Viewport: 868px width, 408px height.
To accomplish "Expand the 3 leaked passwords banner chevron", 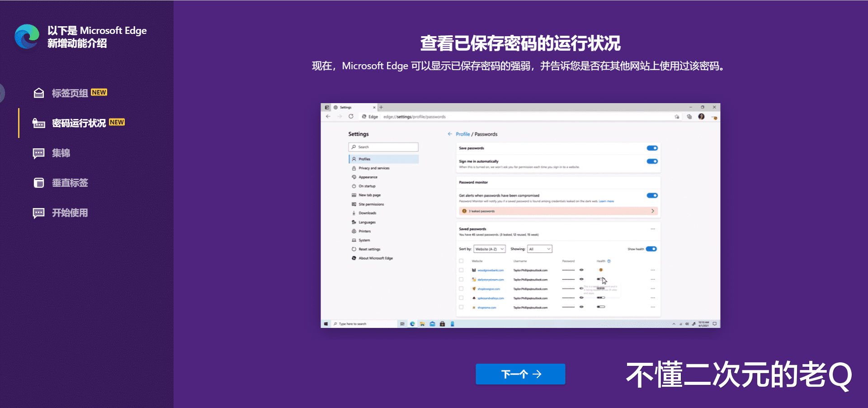I will [652, 211].
